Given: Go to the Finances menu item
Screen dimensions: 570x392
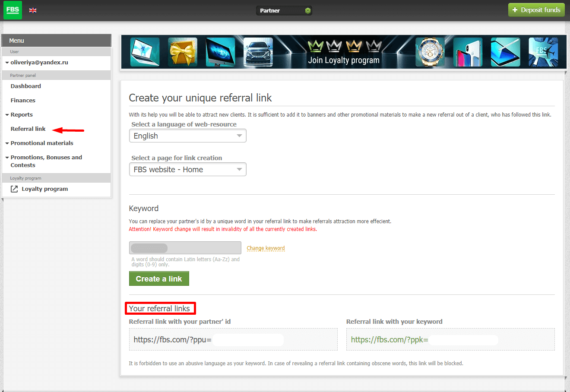Looking at the screenshot, I should [23, 101].
